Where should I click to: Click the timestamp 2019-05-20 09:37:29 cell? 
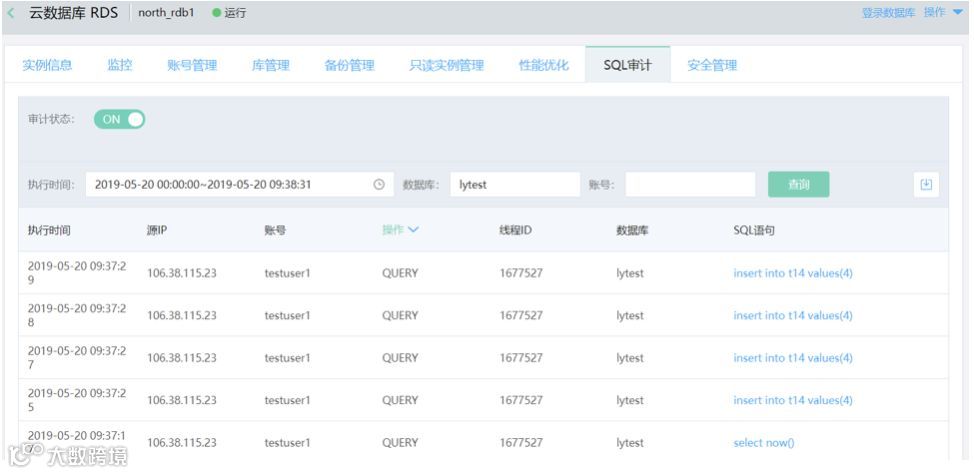(77, 273)
